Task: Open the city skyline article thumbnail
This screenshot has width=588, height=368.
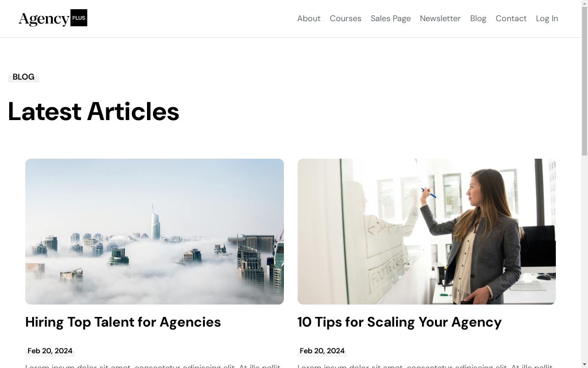Action: tap(154, 231)
